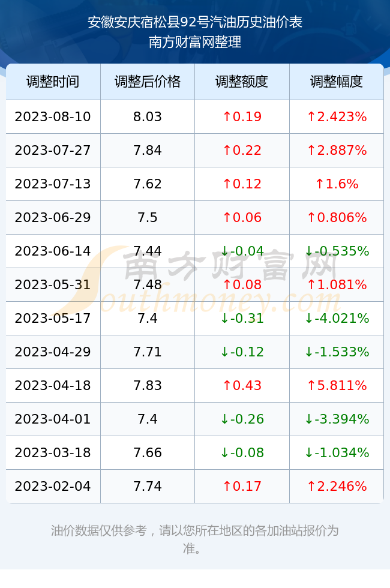Select the 2023-08-10 date cell
The width and height of the screenshot is (390, 588).
pyautogui.click(x=53, y=116)
